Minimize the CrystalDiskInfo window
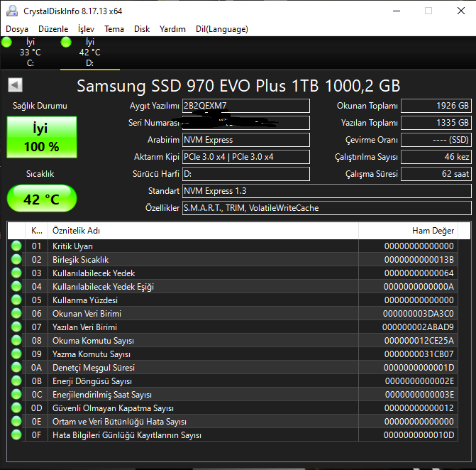476x470 pixels. (397, 11)
